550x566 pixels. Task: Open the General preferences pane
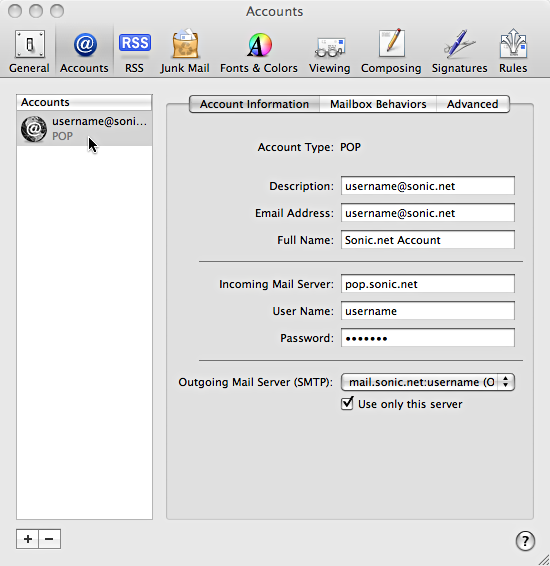[29, 51]
